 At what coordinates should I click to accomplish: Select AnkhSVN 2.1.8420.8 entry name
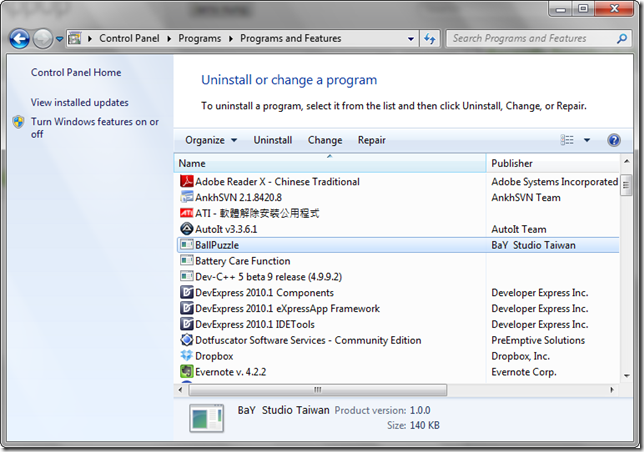(239, 197)
